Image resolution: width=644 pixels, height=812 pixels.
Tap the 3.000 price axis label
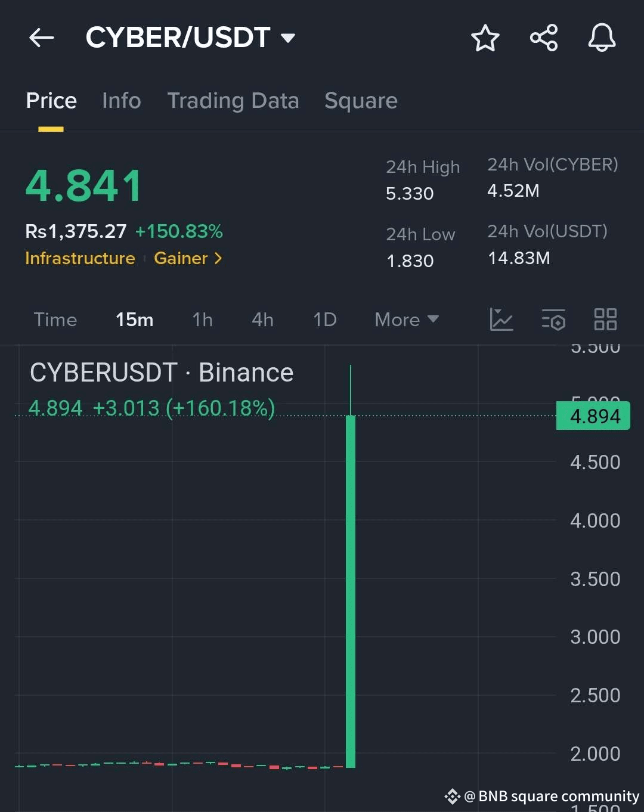[x=595, y=637]
